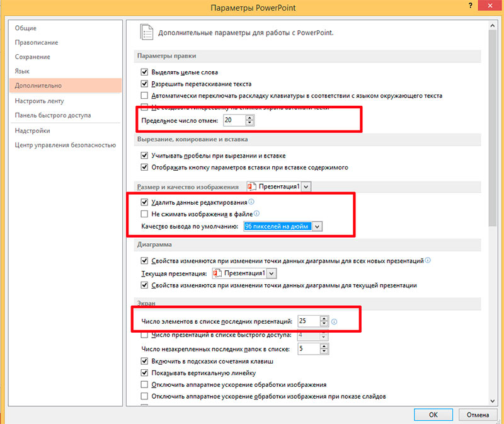Close the Параметры PowerPoint dialog
Screen dimensions: 504x424
[x=490, y=6]
